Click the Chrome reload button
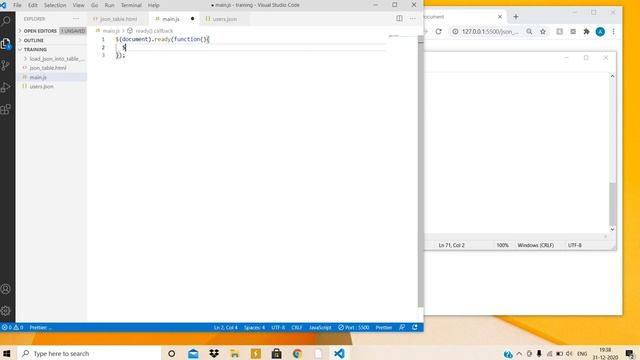 [438, 31]
